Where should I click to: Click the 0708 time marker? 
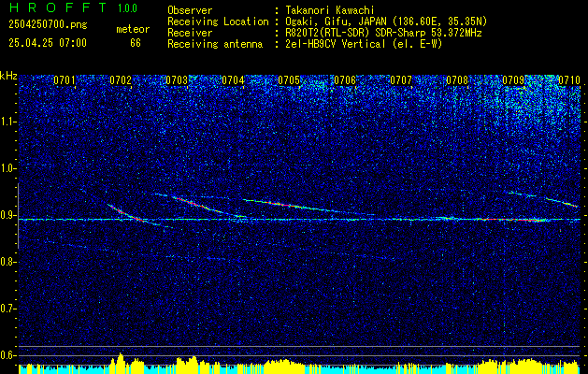(x=457, y=80)
